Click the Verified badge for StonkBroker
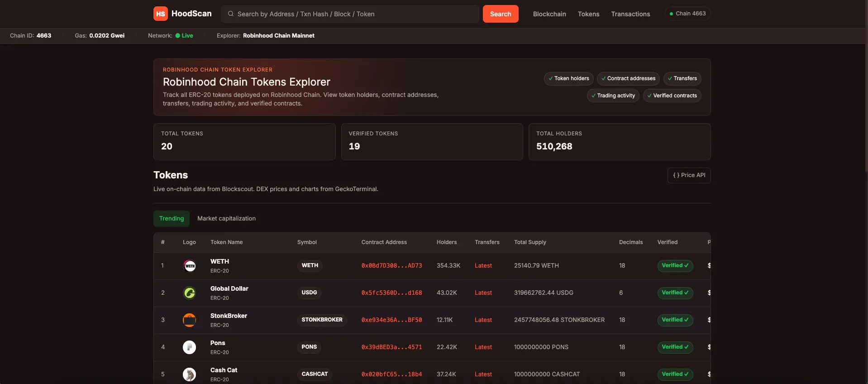Screen dimensions: 868x384 [x=675, y=320]
